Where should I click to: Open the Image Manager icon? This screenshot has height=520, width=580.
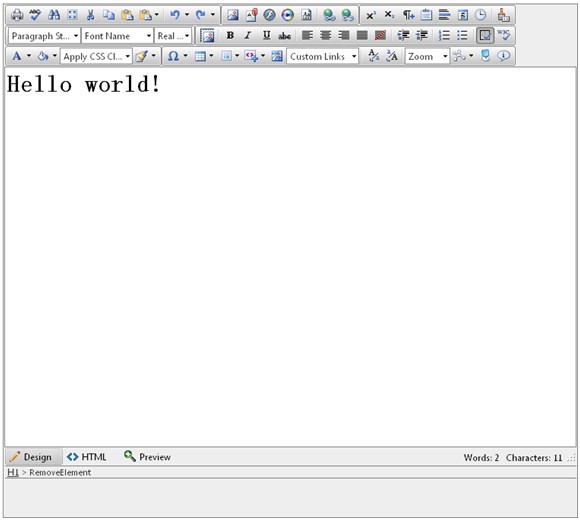click(x=233, y=15)
